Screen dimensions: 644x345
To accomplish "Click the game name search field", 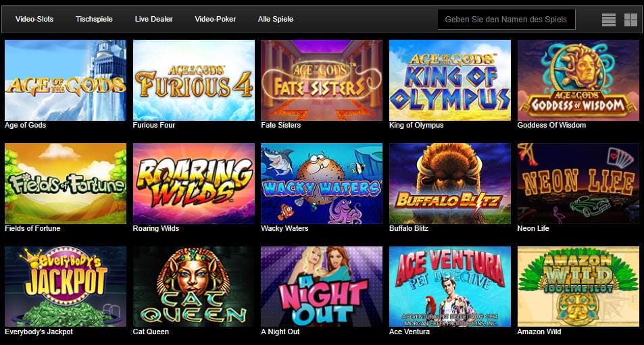I will (x=506, y=20).
